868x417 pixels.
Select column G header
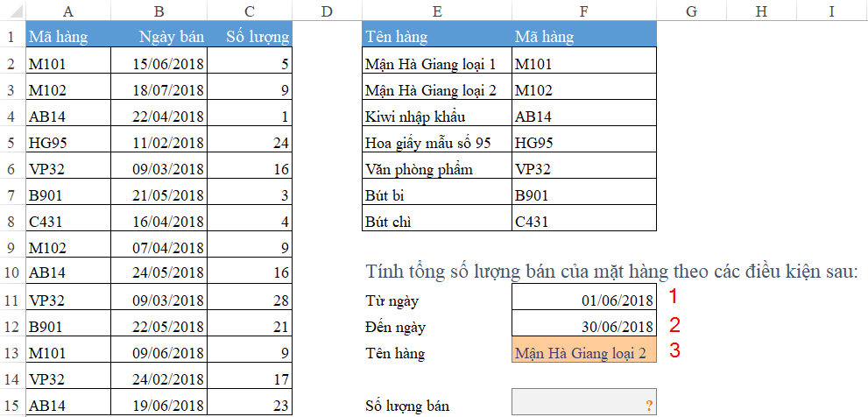click(x=691, y=11)
